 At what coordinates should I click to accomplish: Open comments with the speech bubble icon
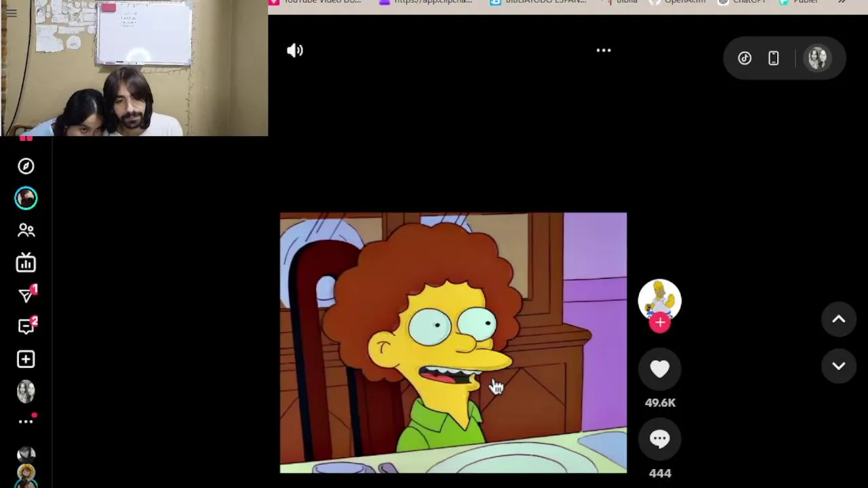(660, 439)
